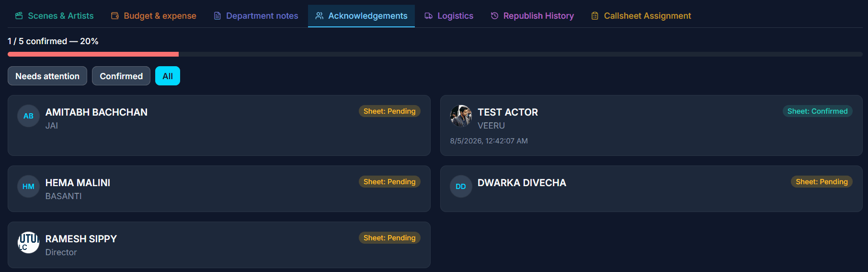Viewport: 868px width, 272px height.
Task: Select the All filter
Action: (x=168, y=76)
